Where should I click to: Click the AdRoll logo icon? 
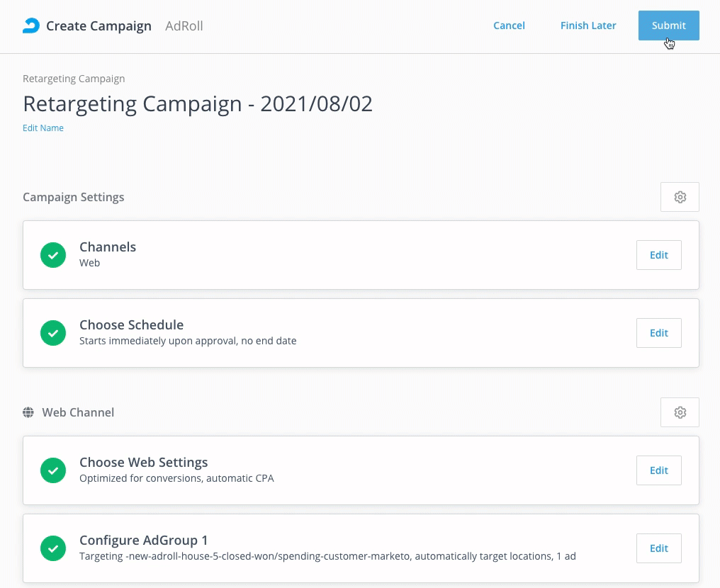click(31, 26)
